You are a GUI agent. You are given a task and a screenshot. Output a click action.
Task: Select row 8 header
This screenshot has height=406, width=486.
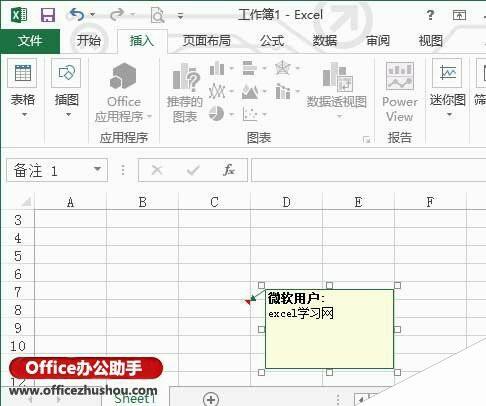tap(18, 310)
